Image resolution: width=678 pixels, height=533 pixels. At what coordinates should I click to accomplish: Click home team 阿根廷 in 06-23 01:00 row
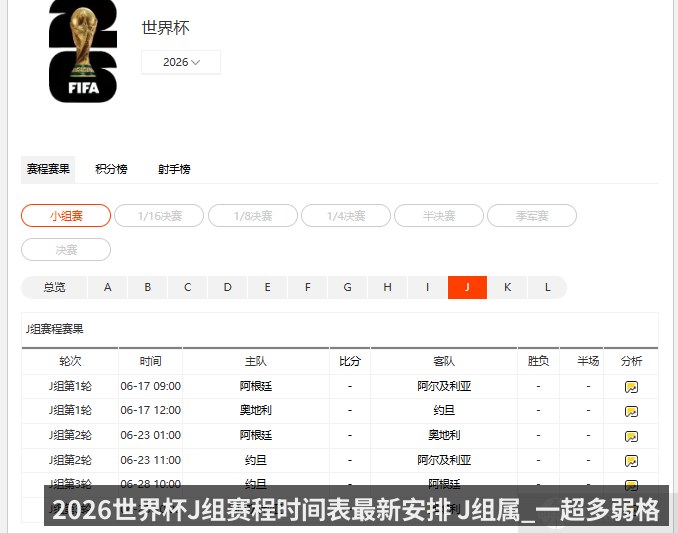256,435
